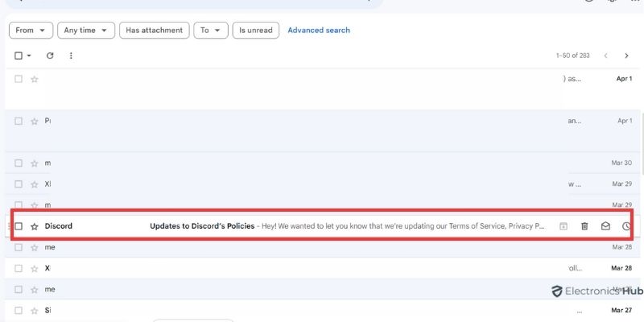Star the Mar 28 email from 'me'

pos(35,247)
